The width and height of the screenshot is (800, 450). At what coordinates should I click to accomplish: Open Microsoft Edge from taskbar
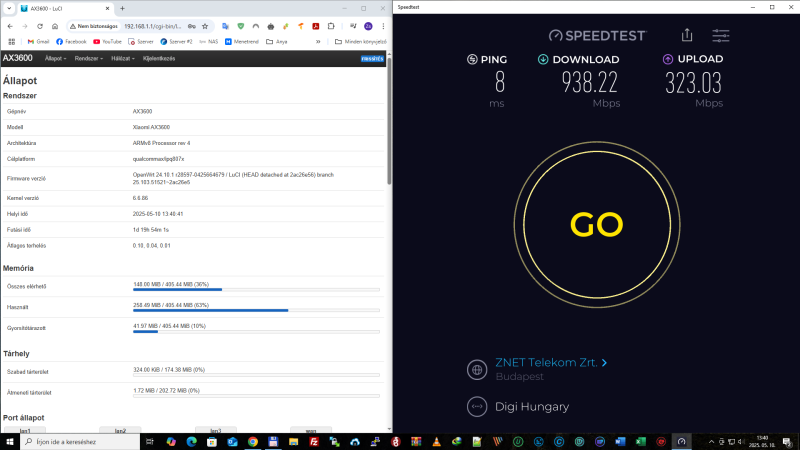pyautogui.click(x=191, y=442)
